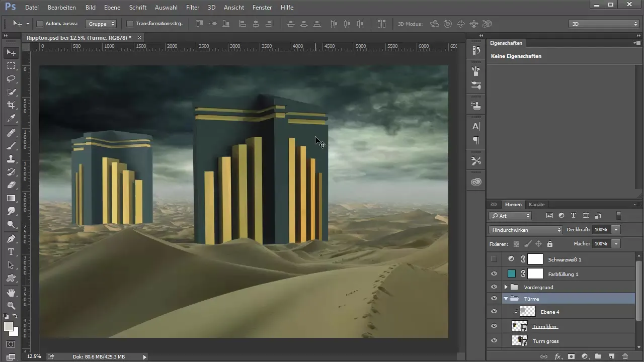Toggle layer filtering switch on/off
Screen dimensions: 644x362
pyautogui.click(x=618, y=215)
